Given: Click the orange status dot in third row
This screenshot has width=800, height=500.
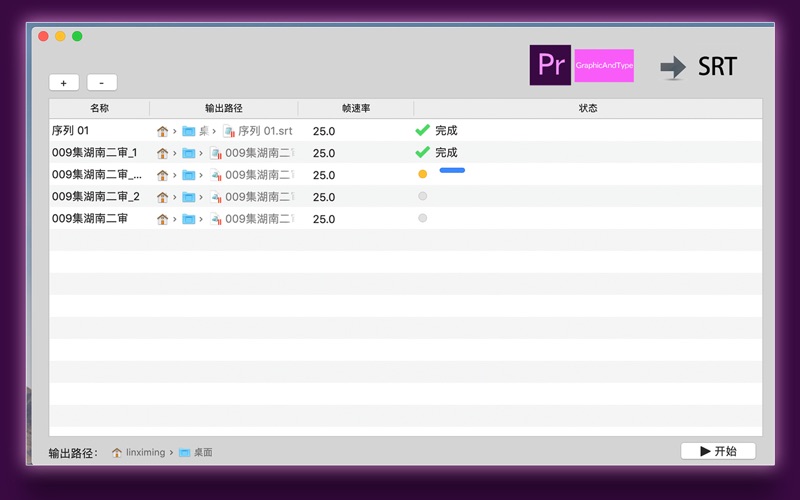Looking at the screenshot, I should coord(422,174).
